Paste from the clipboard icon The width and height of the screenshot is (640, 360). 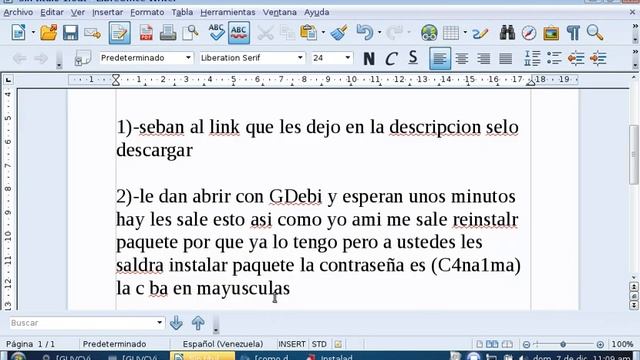pyautogui.click(x=308, y=33)
